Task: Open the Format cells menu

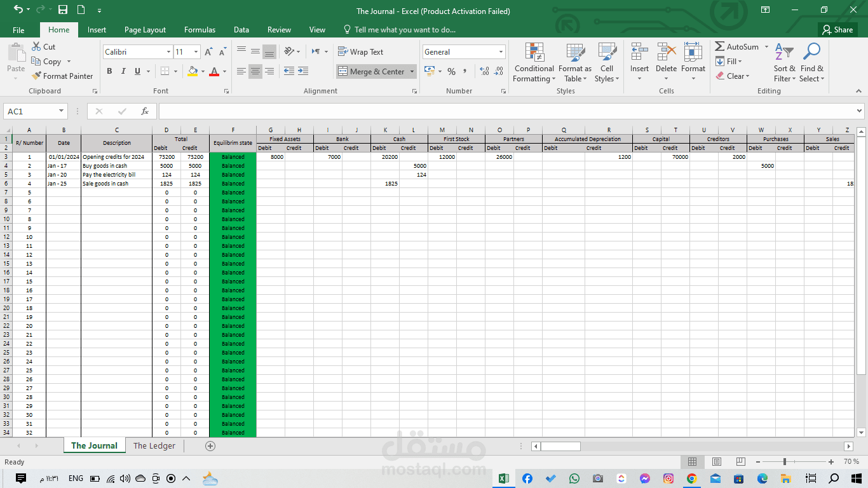Action: tap(693, 62)
